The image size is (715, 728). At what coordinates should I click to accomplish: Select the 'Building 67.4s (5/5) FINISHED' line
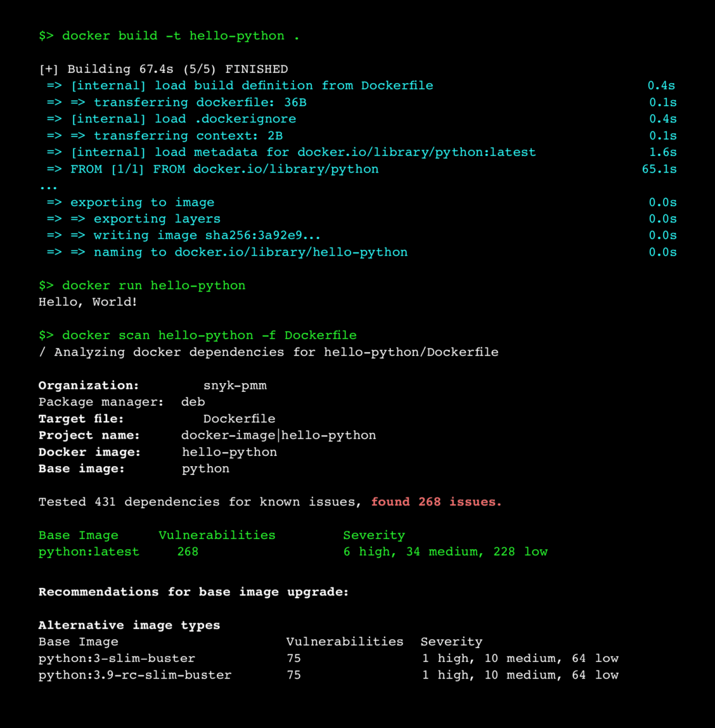(x=163, y=69)
